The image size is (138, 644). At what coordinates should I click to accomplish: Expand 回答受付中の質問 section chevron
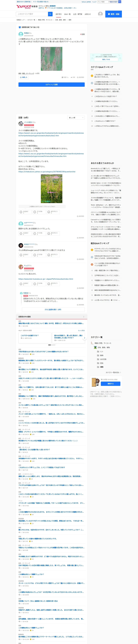click(84, 317)
